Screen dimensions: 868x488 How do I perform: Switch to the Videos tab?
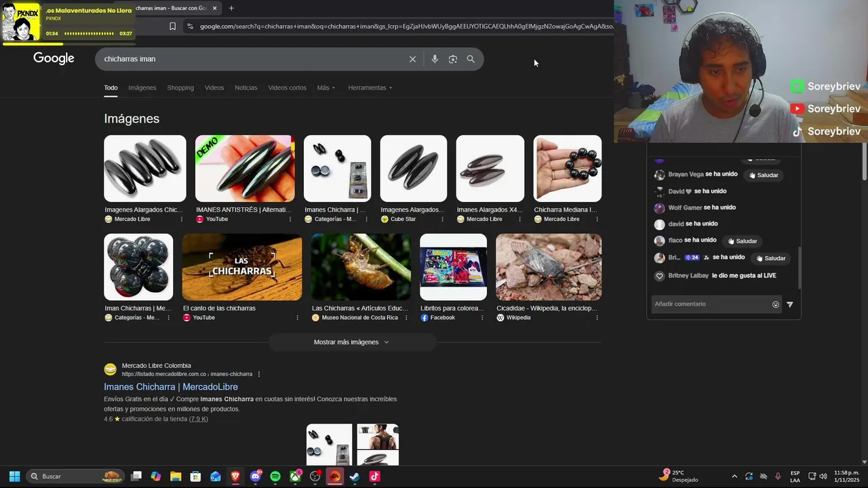coord(214,87)
